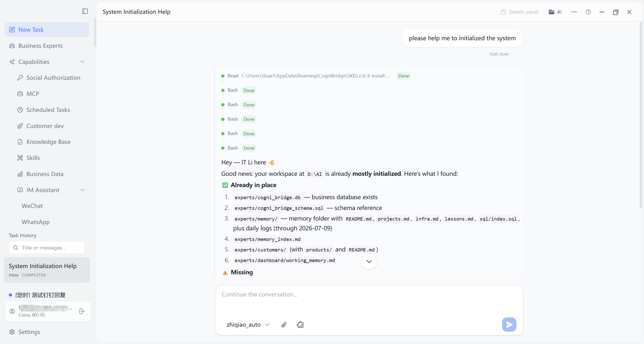Click the puzzle piece plugin icon
The image size is (644, 344).
[300, 325]
